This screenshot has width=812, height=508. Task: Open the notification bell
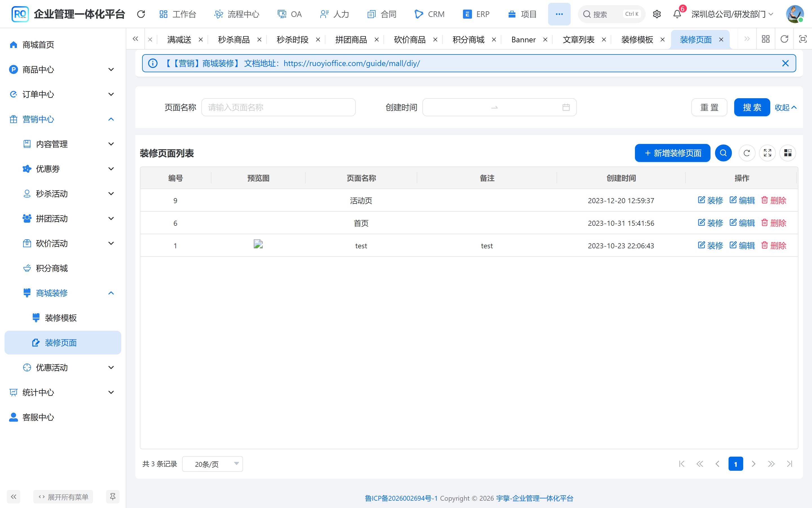point(677,14)
